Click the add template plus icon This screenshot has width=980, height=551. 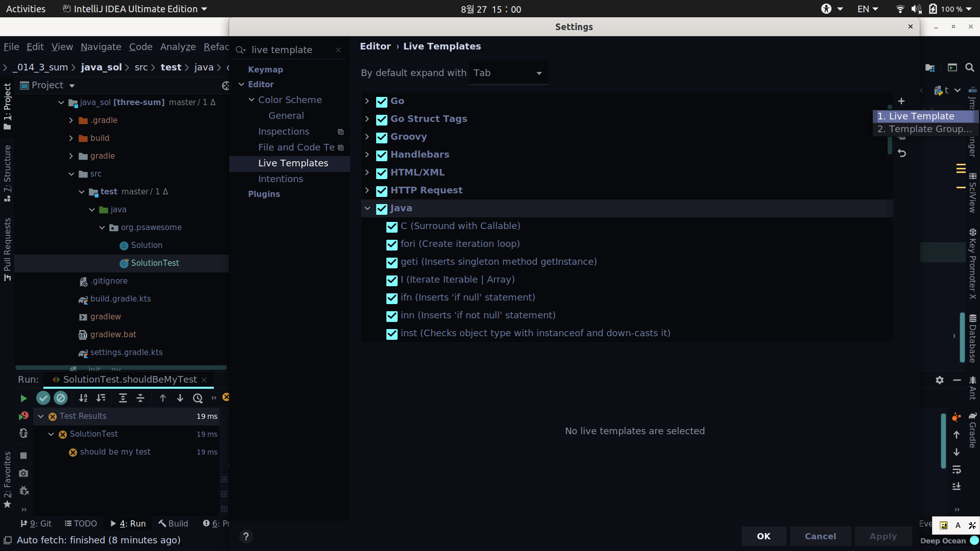pyautogui.click(x=901, y=101)
